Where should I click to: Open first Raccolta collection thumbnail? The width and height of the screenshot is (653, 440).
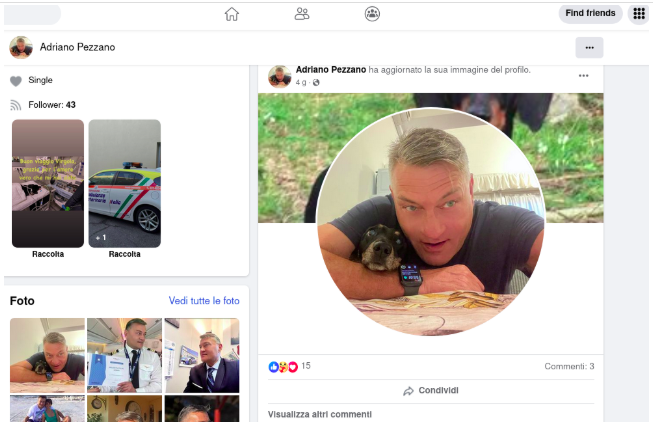(48, 184)
